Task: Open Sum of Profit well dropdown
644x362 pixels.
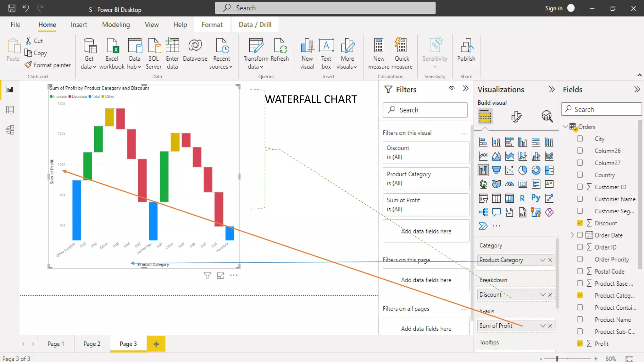Action: point(542,326)
